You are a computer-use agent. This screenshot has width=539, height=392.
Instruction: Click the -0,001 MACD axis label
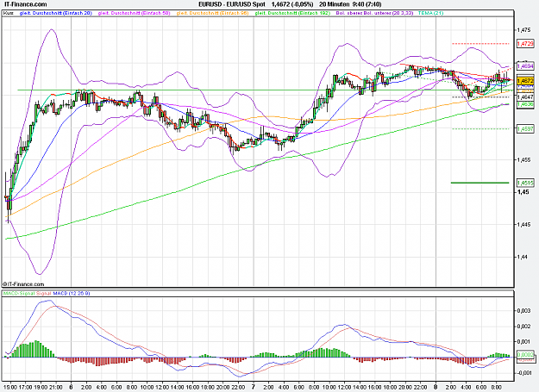pos(523,373)
